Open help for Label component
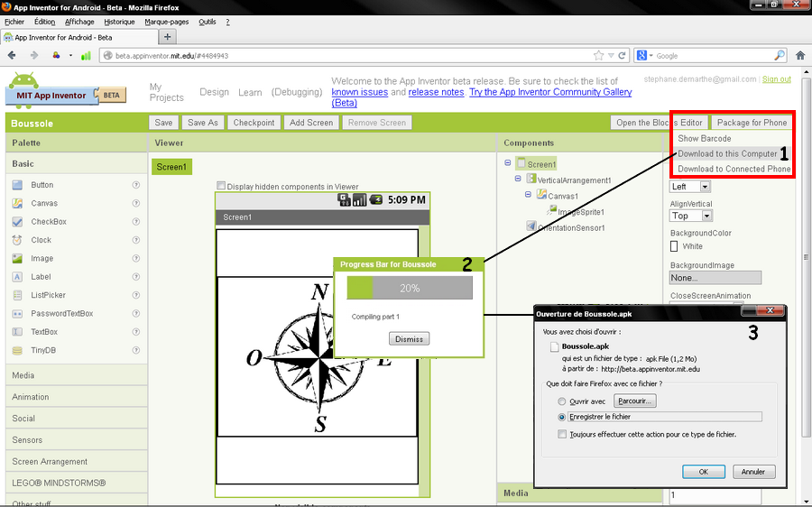This screenshot has width=812, height=507. [x=135, y=277]
